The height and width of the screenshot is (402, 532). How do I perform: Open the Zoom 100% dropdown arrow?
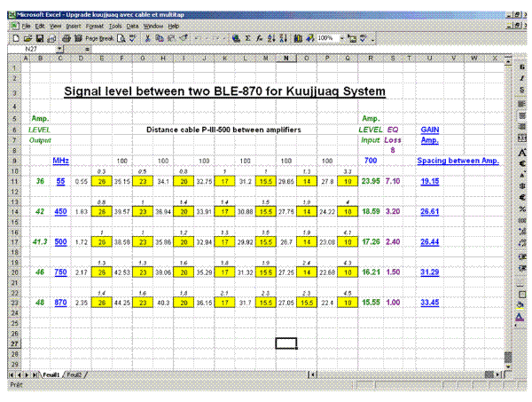point(342,38)
